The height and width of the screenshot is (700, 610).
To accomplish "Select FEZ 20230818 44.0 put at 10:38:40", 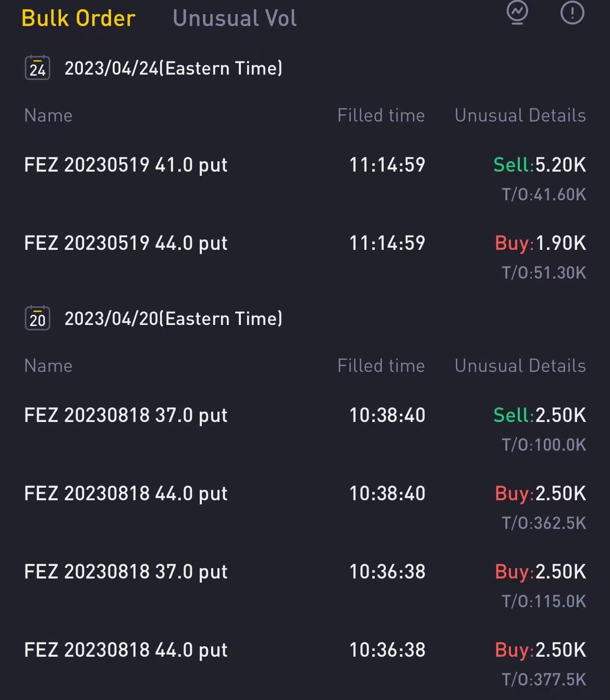I will [126, 493].
